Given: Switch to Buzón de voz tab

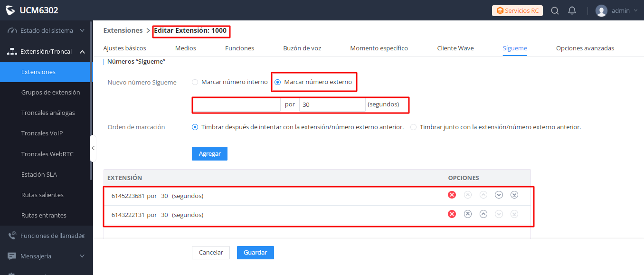Looking at the screenshot, I should tap(302, 48).
